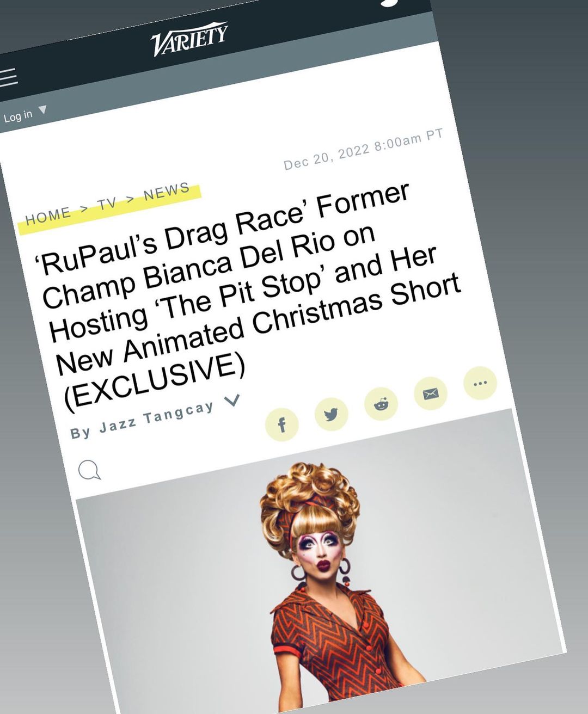The image size is (588, 714).
Task: Share article on Twitter
Action: (x=331, y=414)
